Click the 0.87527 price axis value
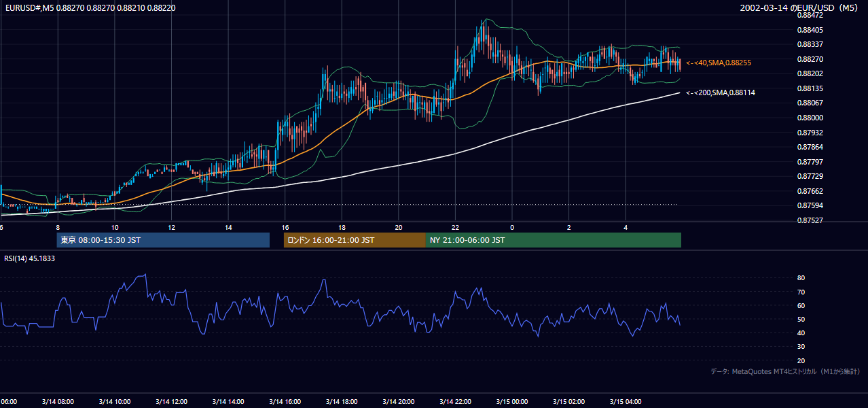 pos(810,220)
